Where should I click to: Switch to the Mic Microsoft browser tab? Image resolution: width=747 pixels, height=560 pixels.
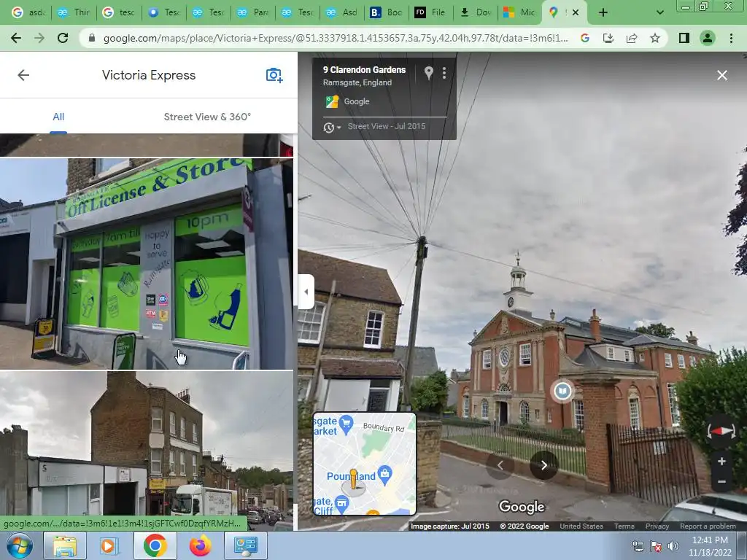(x=519, y=12)
